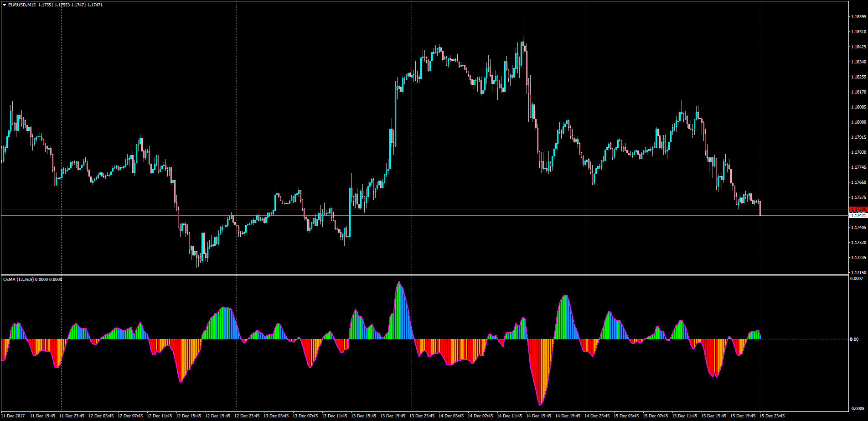The width and height of the screenshot is (868, 421).
Task: Click the 1.18510 price scale value
Action: (858, 32)
